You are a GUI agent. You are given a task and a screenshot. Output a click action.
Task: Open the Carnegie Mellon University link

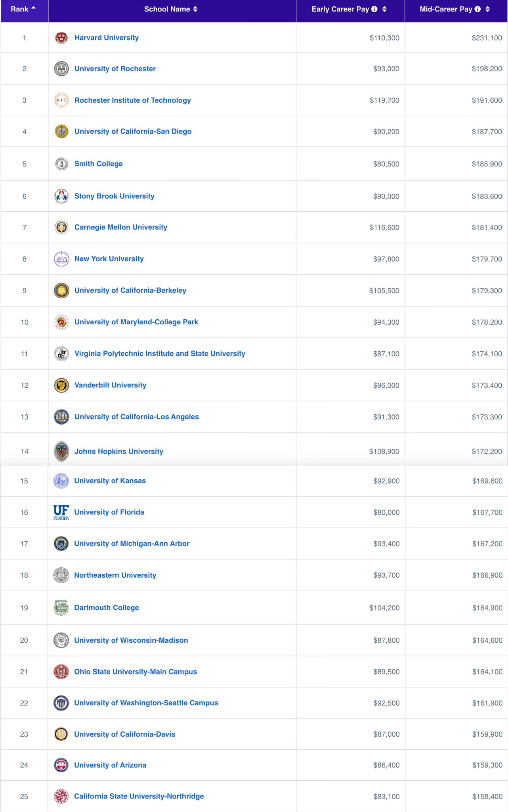coord(121,227)
